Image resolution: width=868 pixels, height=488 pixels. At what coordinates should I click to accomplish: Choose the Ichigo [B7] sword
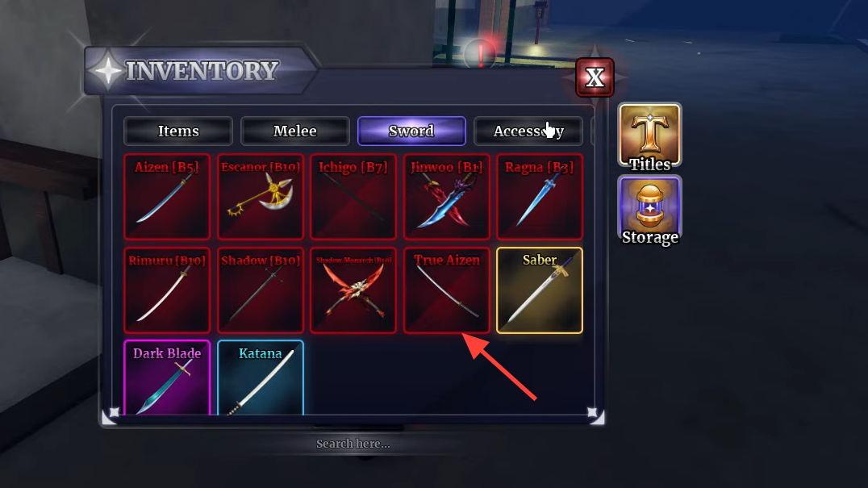pos(353,197)
